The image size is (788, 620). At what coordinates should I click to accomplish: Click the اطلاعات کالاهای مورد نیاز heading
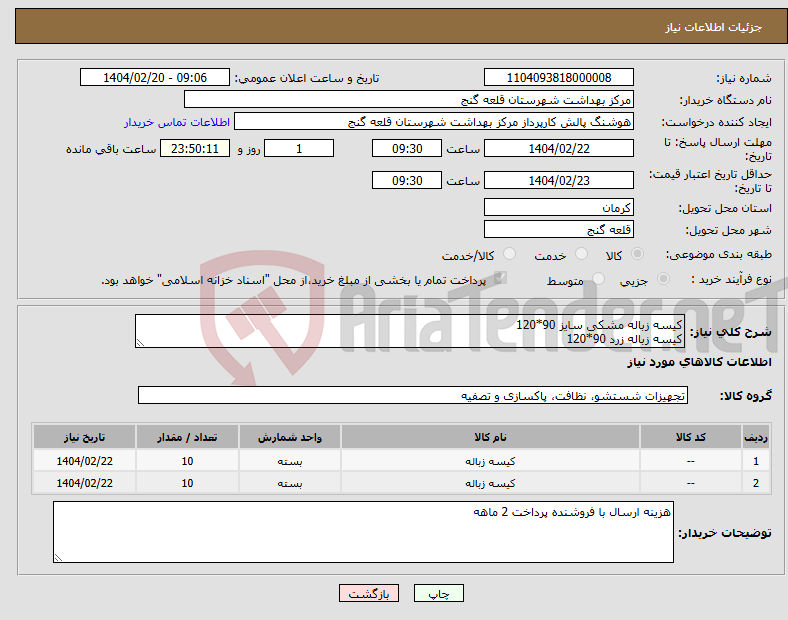click(699, 362)
